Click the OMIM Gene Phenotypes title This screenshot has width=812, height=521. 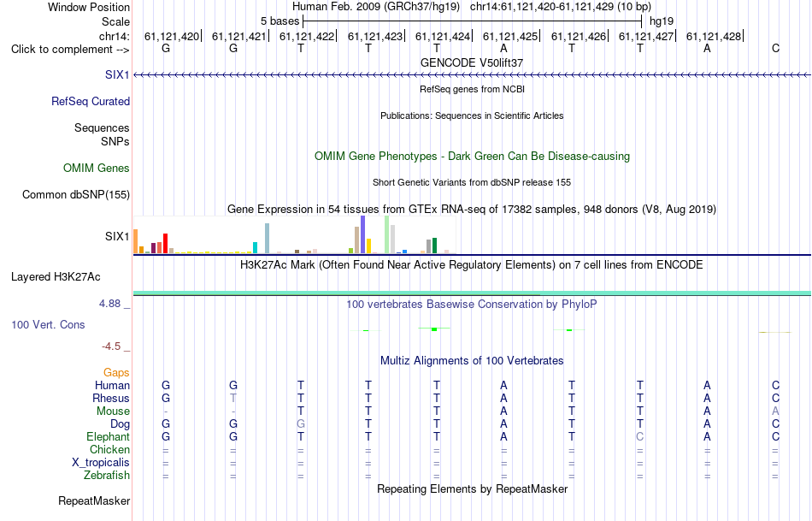click(x=472, y=156)
